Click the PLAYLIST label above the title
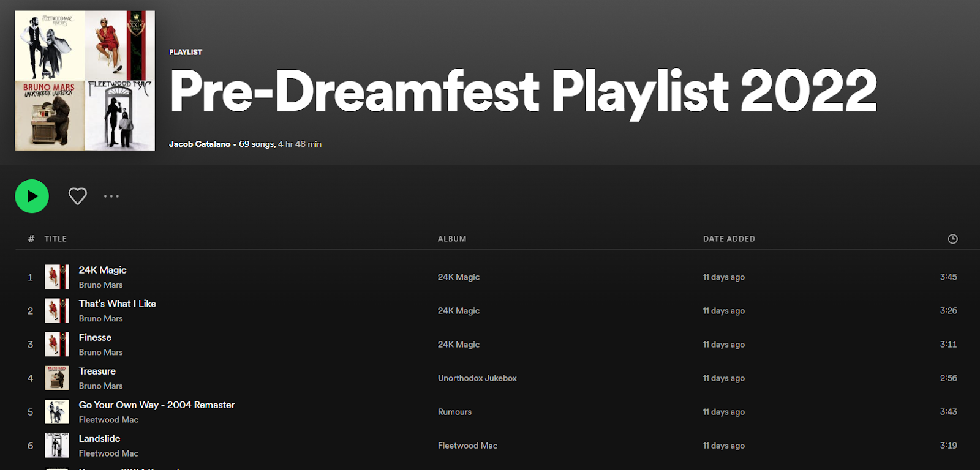This screenshot has width=980, height=470. point(186,52)
